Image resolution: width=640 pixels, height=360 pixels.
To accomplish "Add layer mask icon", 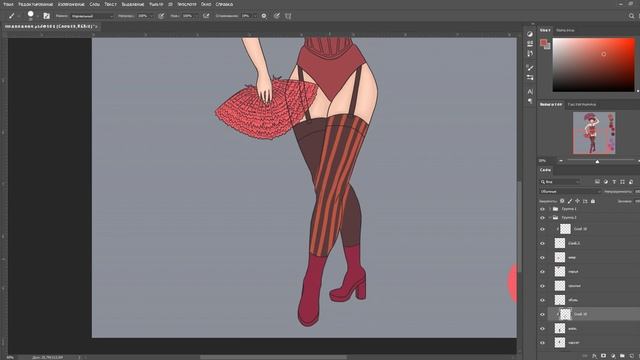I will pyautogui.click(x=604, y=356).
